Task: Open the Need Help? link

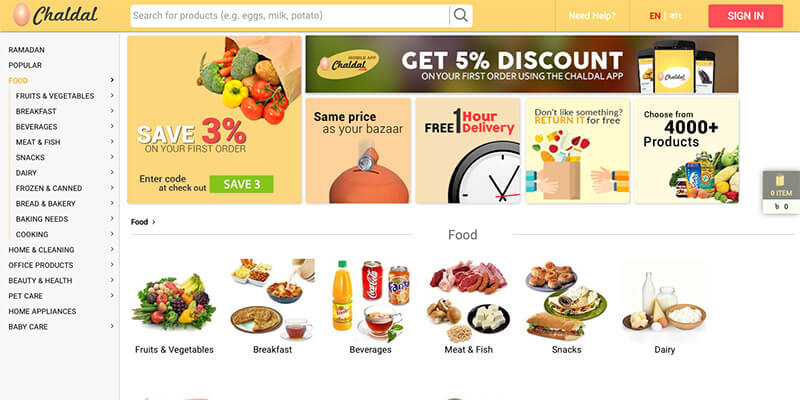Action: click(592, 16)
